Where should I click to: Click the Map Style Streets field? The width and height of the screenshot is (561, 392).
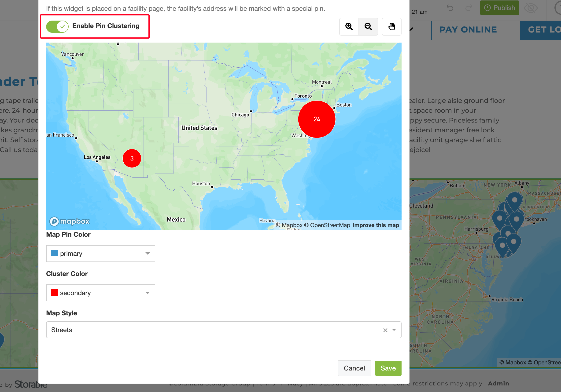(224, 330)
